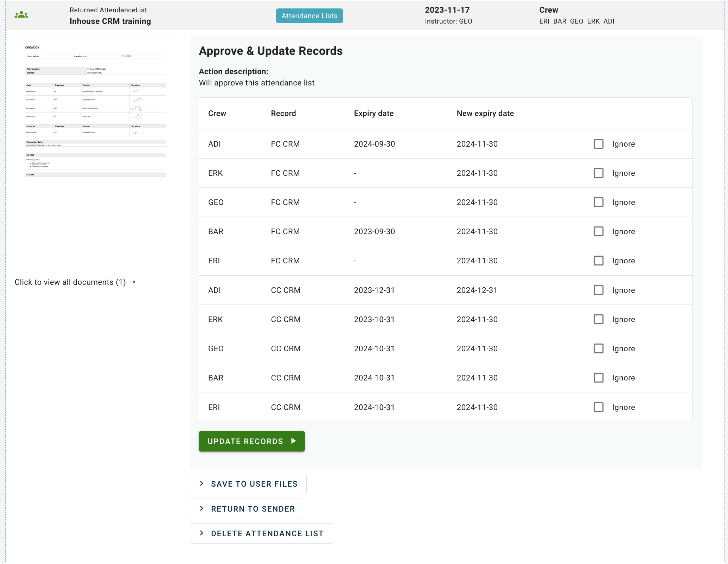728x564 pixels.
Task: Open the attendance list document thumbnail
Action: [x=95, y=150]
